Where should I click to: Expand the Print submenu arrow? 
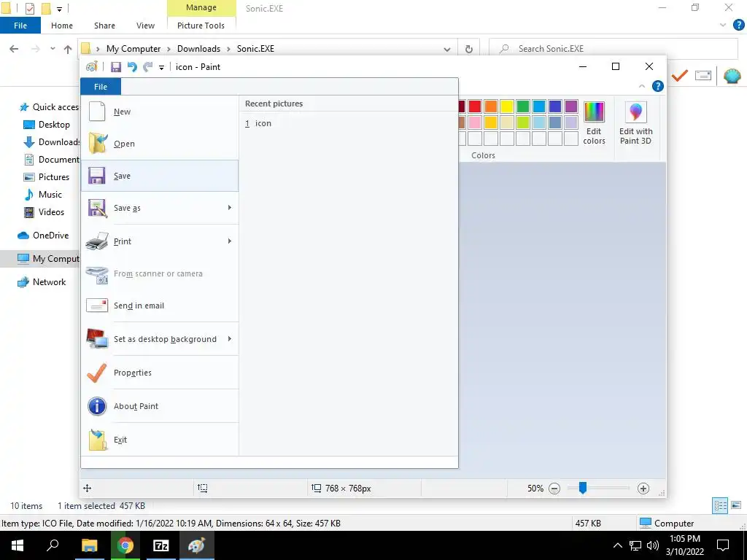click(230, 241)
